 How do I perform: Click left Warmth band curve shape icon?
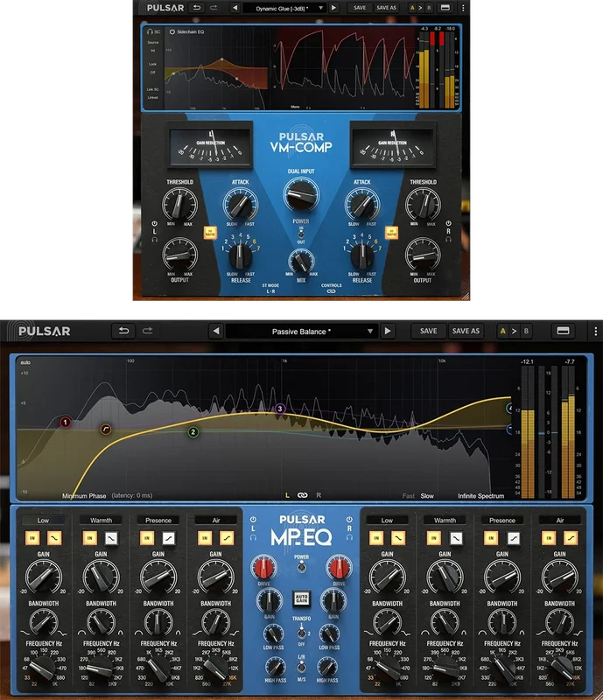(111, 538)
